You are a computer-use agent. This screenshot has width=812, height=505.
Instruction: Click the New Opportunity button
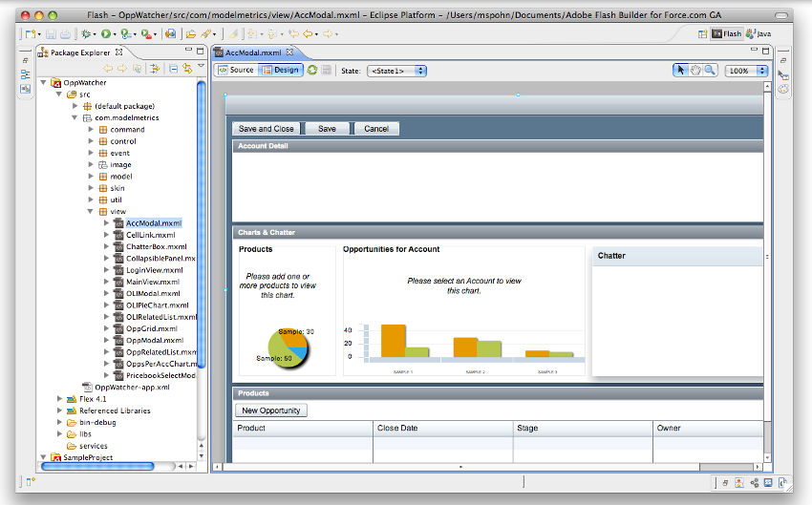(271, 410)
